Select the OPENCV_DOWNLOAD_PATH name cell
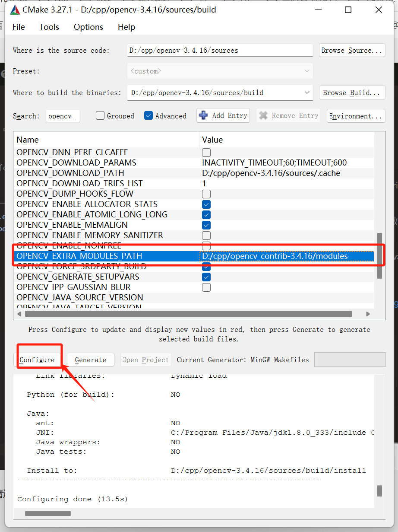The width and height of the screenshot is (398, 532). tap(70, 173)
